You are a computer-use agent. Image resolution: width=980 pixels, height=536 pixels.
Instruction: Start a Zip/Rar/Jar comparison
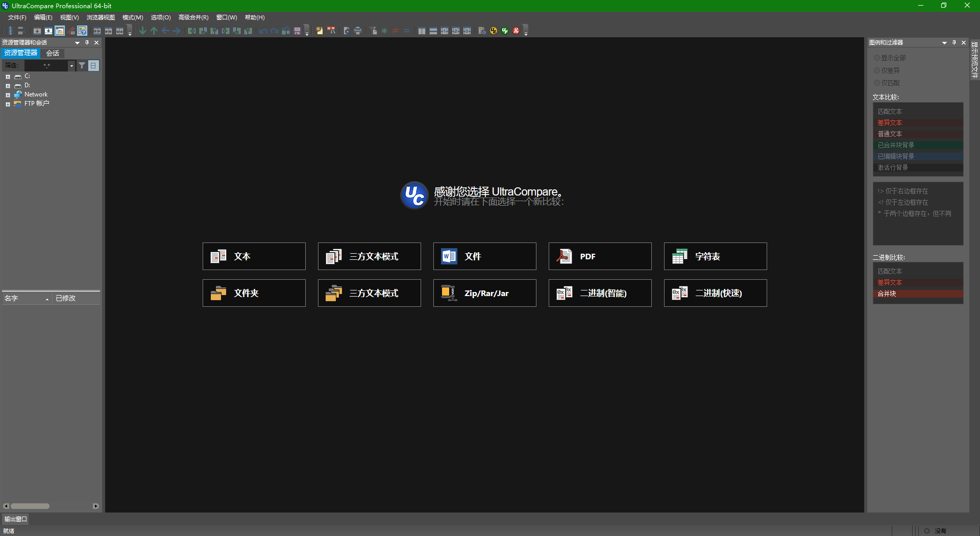click(485, 293)
